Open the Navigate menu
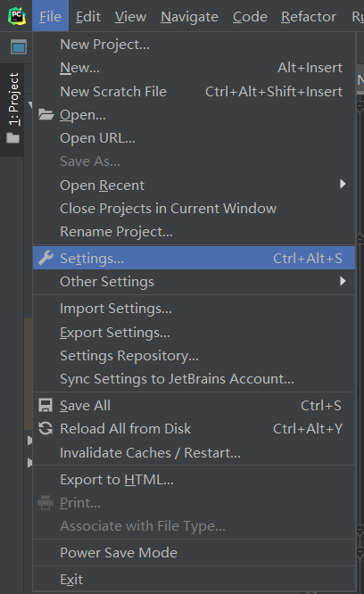This screenshot has width=364, height=594. pos(189,17)
